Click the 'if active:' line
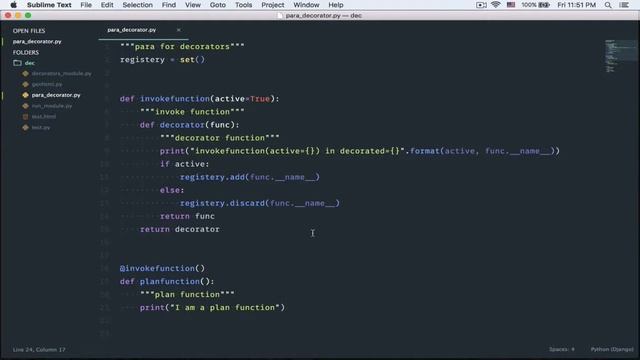 pos(184,164)
